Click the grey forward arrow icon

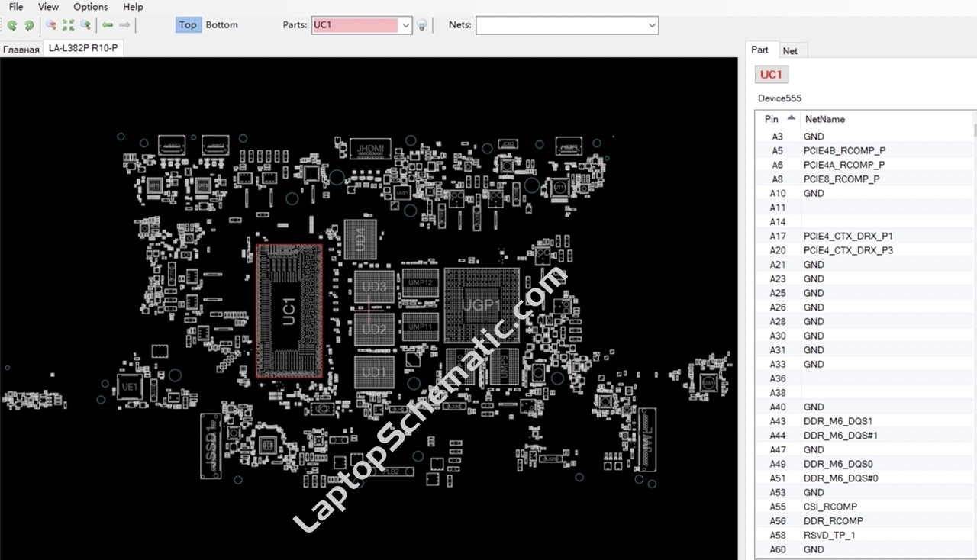coord(124,25)
